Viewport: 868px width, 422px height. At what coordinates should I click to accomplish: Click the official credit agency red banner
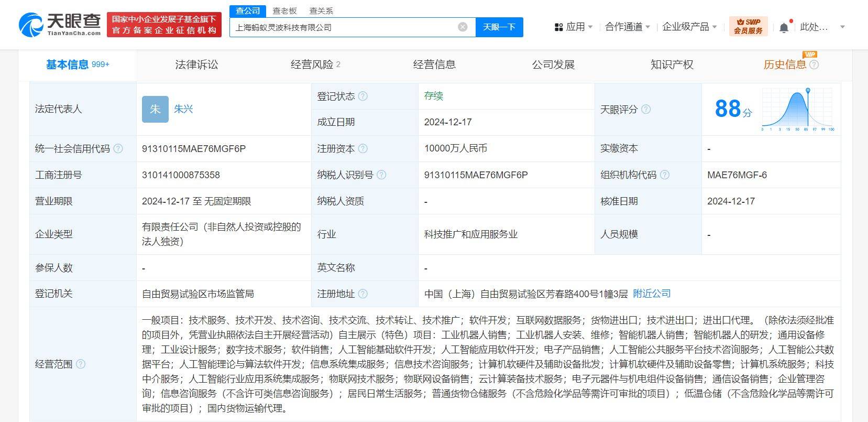(164, 25)
